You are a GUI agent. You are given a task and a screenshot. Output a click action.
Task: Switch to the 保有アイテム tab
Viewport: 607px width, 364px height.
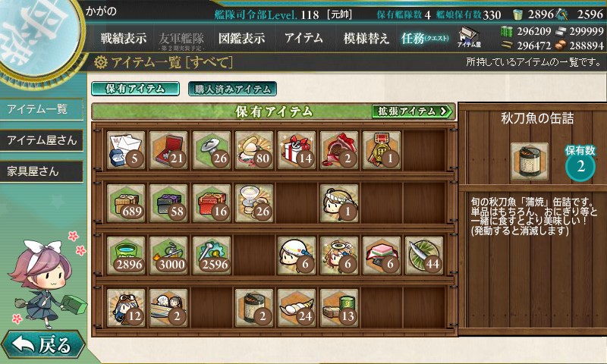tap(136, 89)
